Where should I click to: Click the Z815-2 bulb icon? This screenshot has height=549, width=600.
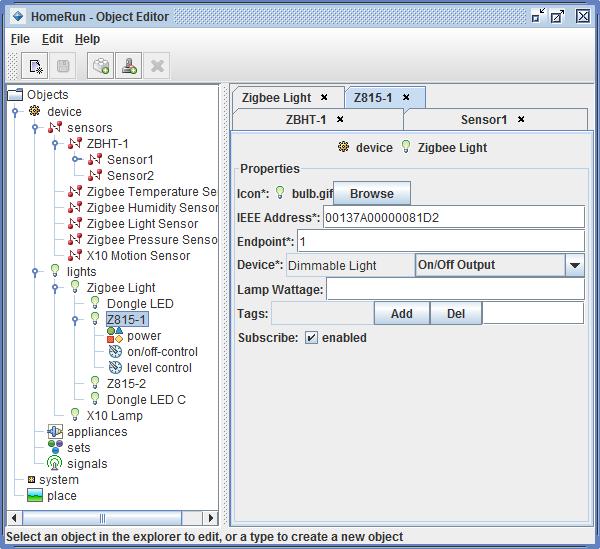(95, 383)
